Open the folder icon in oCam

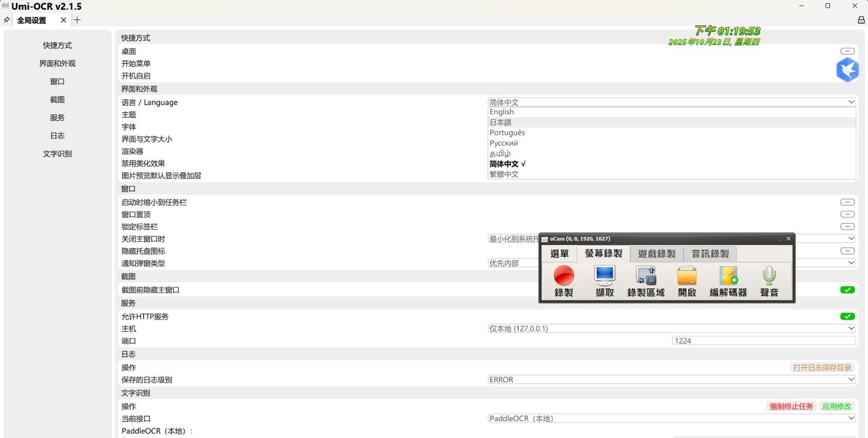687,276
